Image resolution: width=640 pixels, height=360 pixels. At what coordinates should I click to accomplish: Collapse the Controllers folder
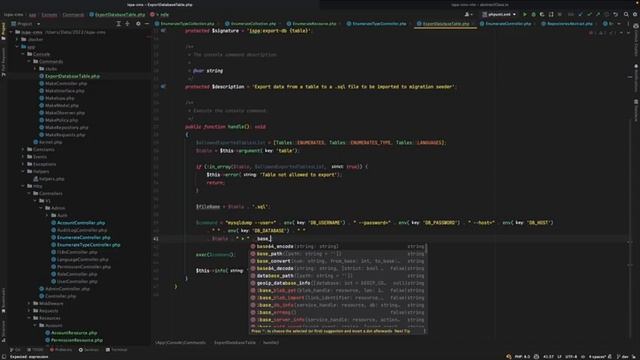(x=29, y=193)
